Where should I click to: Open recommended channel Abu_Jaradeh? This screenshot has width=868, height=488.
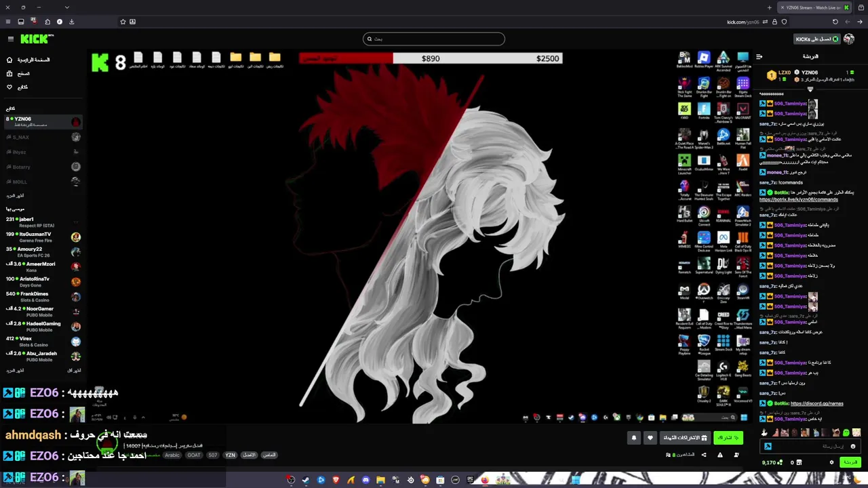[x=43, y=356]
